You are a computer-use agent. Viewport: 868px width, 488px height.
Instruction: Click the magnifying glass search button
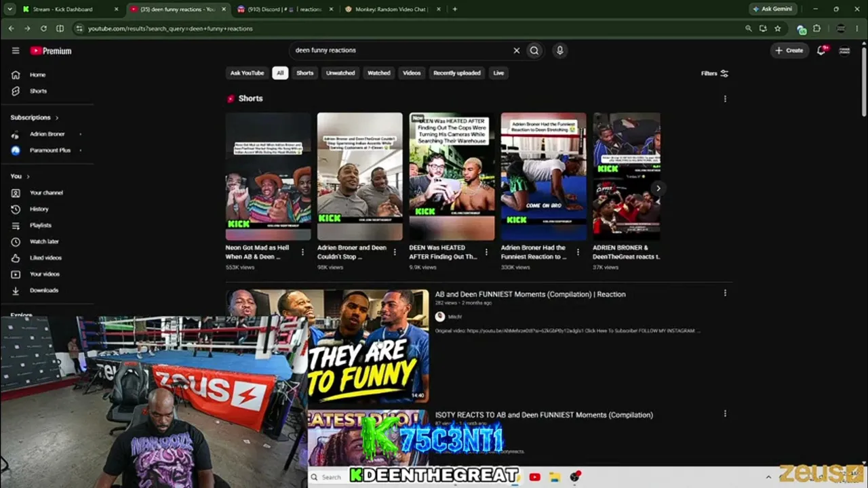pos(534,50)
